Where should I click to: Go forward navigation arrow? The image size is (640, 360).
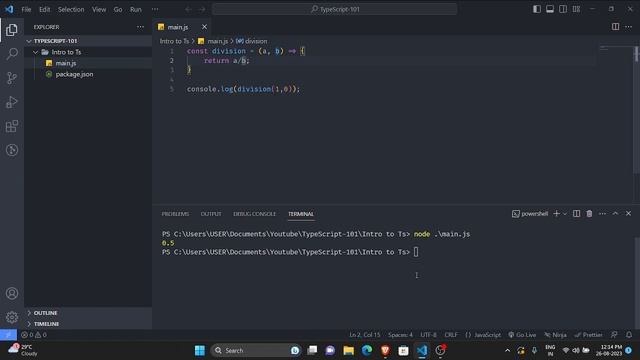[202, 9]
